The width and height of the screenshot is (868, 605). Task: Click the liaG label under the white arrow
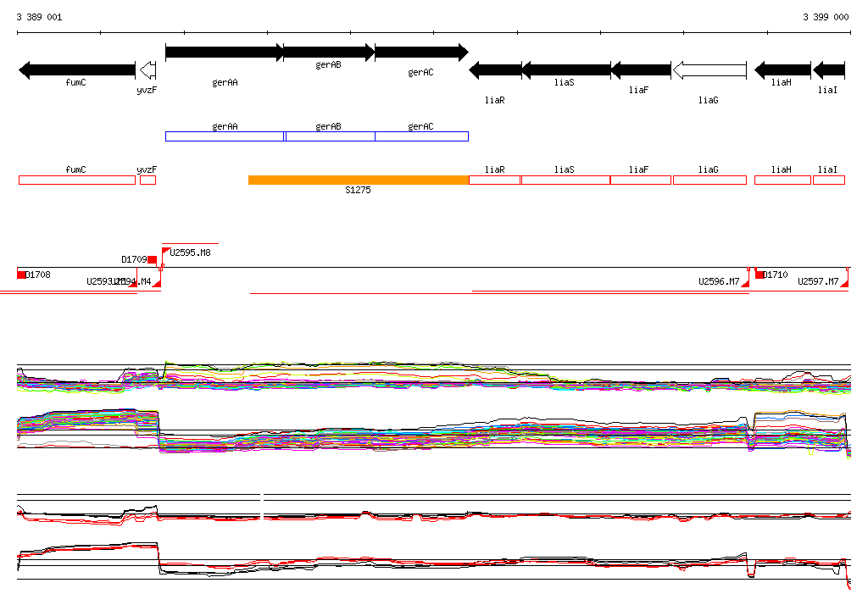(709, 100)
